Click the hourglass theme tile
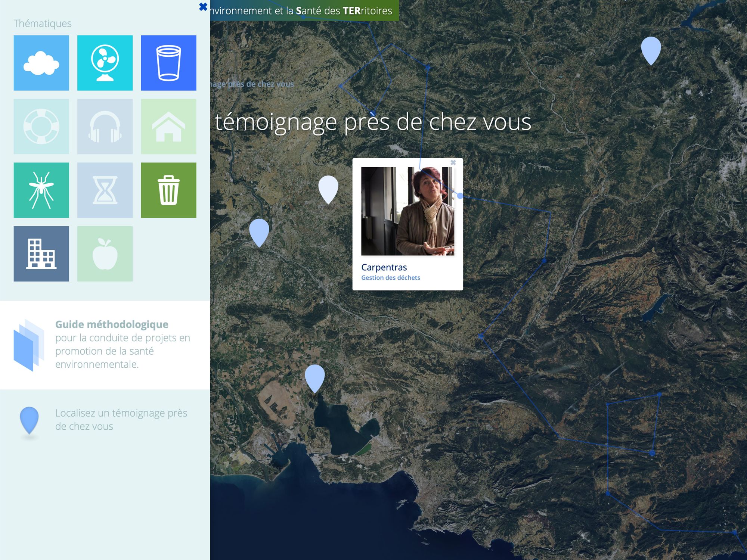 coord(105,190)
